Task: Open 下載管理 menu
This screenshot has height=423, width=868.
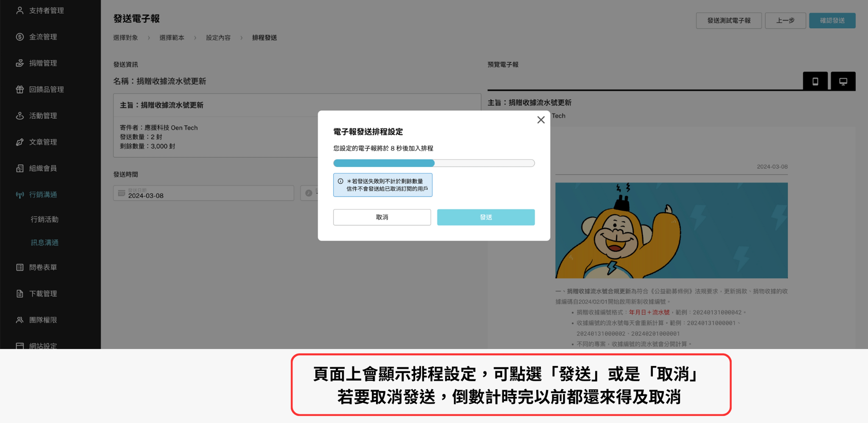Action: (43, 293)
